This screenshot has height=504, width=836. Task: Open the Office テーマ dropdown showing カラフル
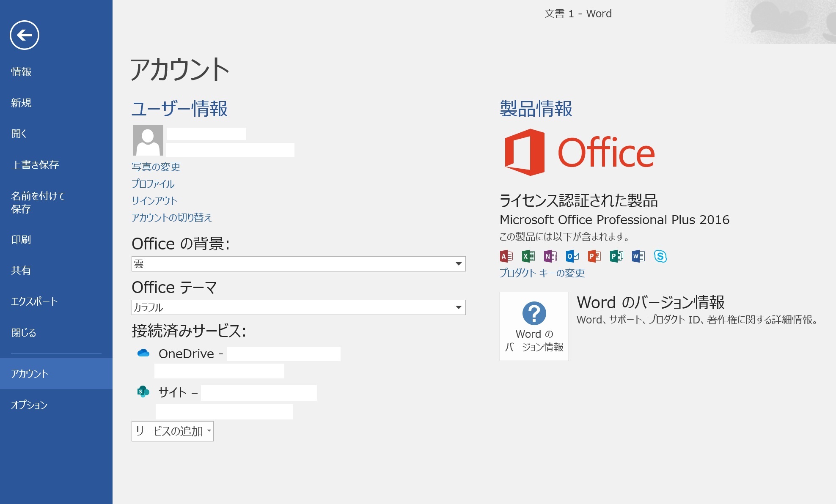point(299,307)
